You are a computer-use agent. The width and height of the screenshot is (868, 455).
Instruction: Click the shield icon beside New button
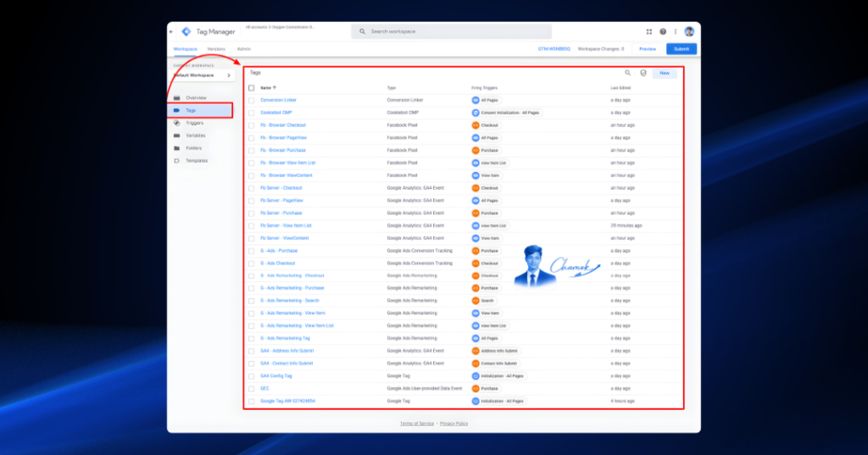(x=643, y=73)
